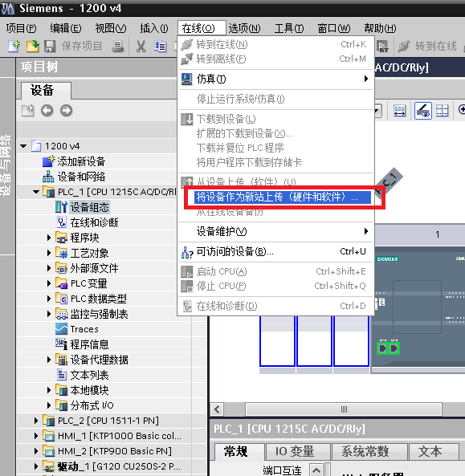Switch to the 系统常数 tab

369,452
